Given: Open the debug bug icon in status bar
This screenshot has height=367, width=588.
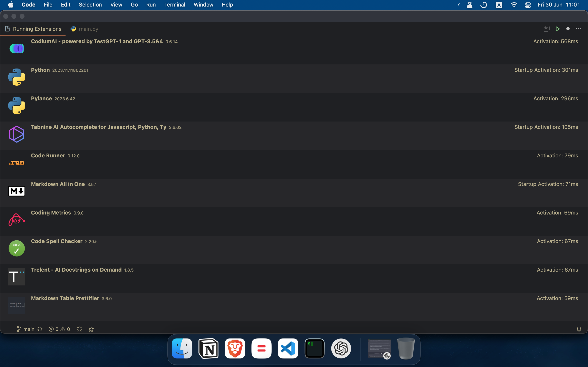Looking at the screenshot, I should click(x=79, y=329).
